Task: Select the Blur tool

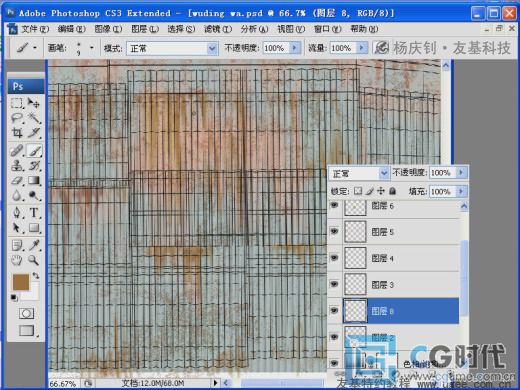Action: [x=17, y=195]
